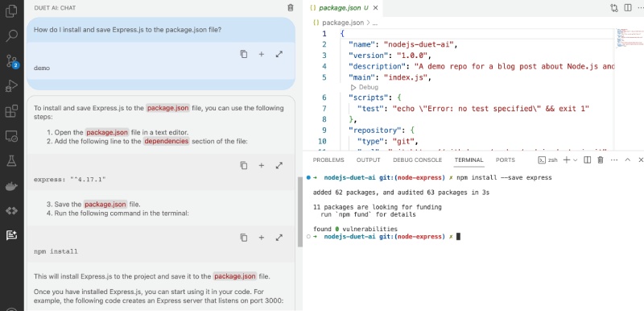Viewport: 644px width, 311px height.
Task: Open the new terminal launch profile dropdown
Action: tap(575, 160)
